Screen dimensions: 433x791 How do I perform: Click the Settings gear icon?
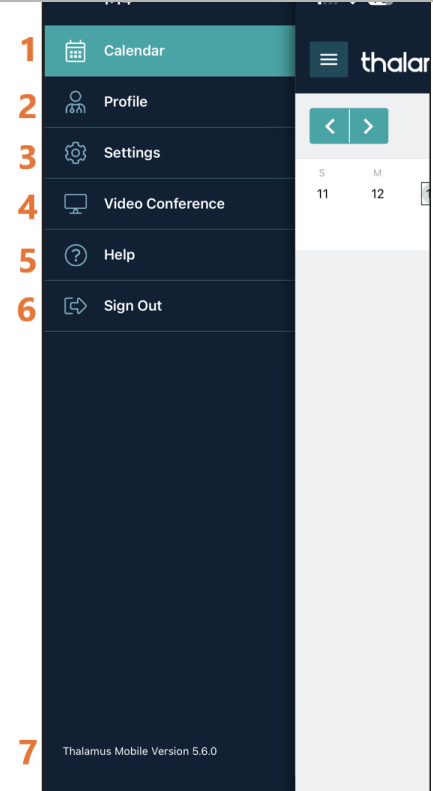[76, 153]
